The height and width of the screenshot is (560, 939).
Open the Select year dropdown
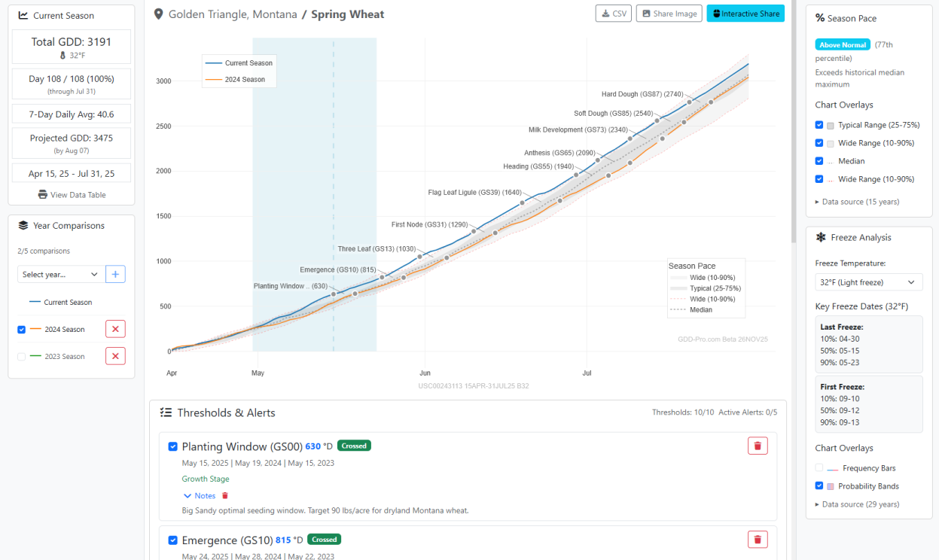pyautogui.click(x=60, y=274)
